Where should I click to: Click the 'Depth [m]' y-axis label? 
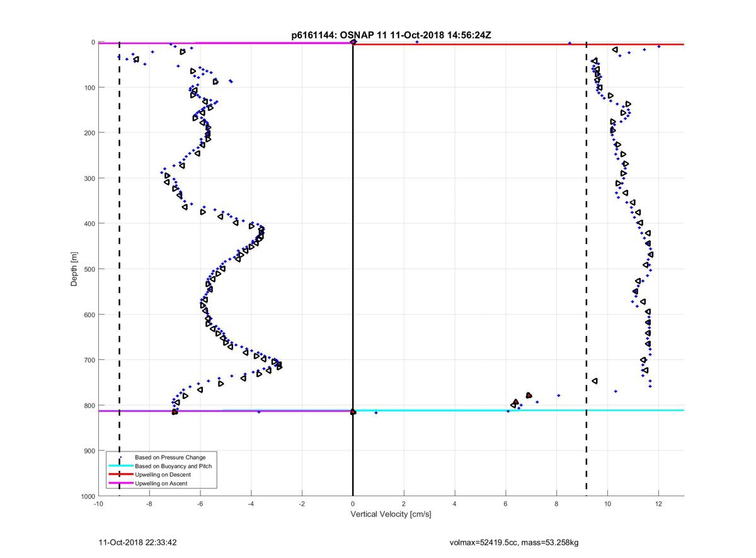tap(74, 269)
